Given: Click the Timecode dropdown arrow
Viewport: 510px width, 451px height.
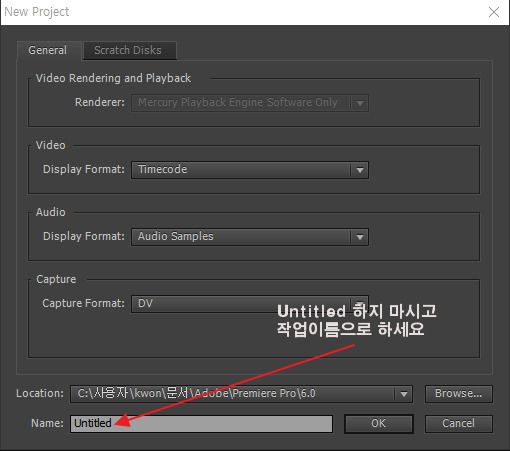Looking at the screenshot, I should click(x=360, y=170).
